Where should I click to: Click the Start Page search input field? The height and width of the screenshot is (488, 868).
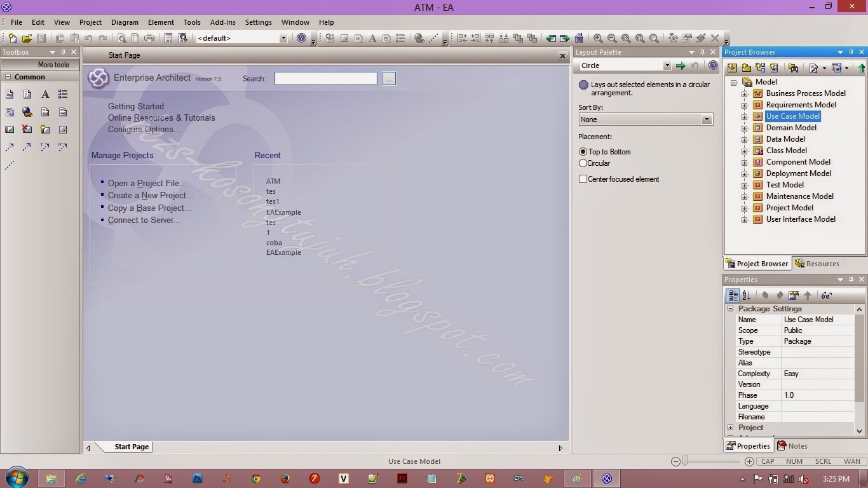click(x=326, y=79)
